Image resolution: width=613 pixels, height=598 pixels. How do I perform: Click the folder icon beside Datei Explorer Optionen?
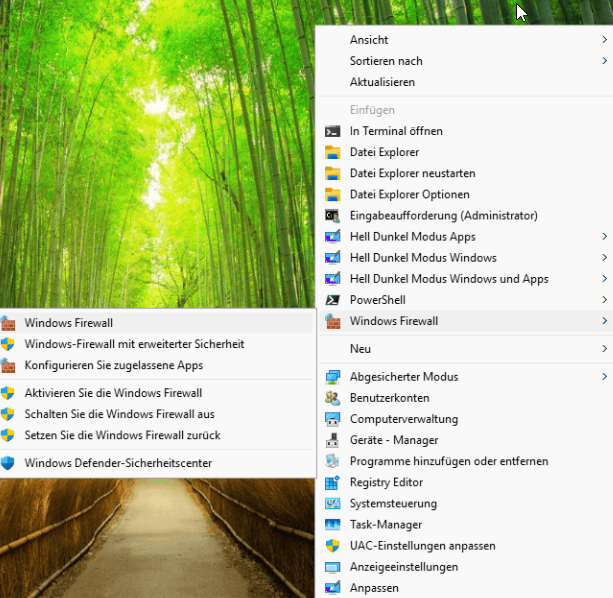pos(333,195)
